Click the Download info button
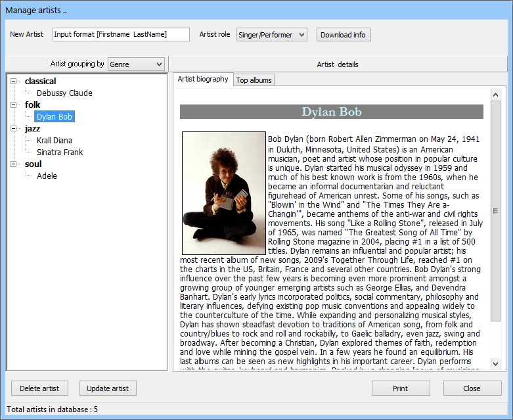Viewport: 513px width, 420px height. 343,35
